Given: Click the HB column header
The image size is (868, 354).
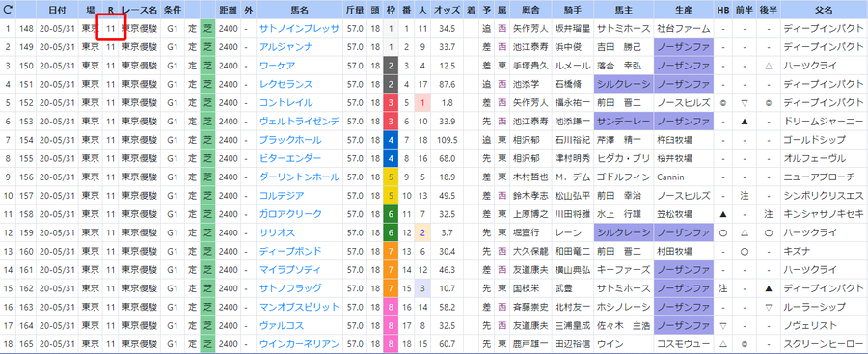Looking at the screenshot, I should click(722, 10).
